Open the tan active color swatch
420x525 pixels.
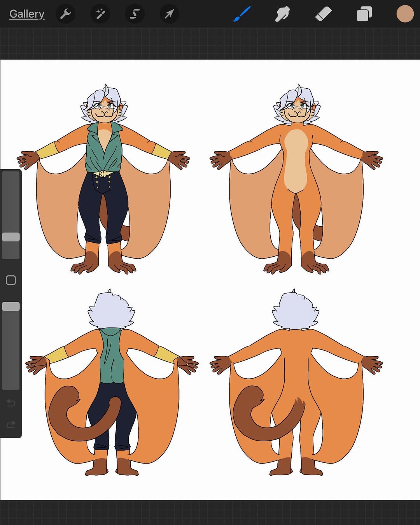[x=405, y=14]
